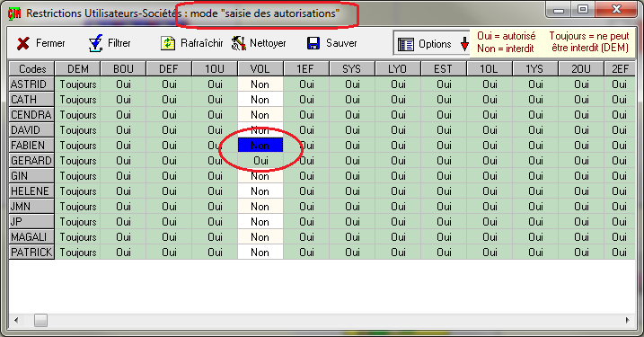Viewport: 644px width, 337px height.
Task: Click the Filtrer funnel icon
Action: point(95,43)
